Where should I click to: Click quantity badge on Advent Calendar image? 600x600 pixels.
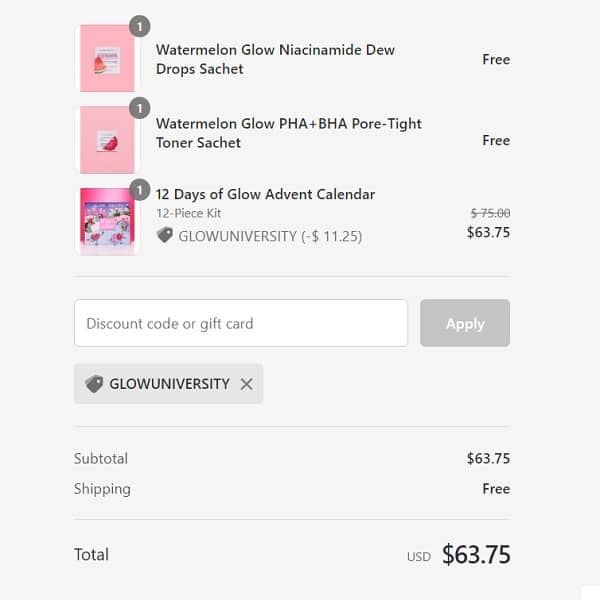pyautogui.click(x=140, y=188)
